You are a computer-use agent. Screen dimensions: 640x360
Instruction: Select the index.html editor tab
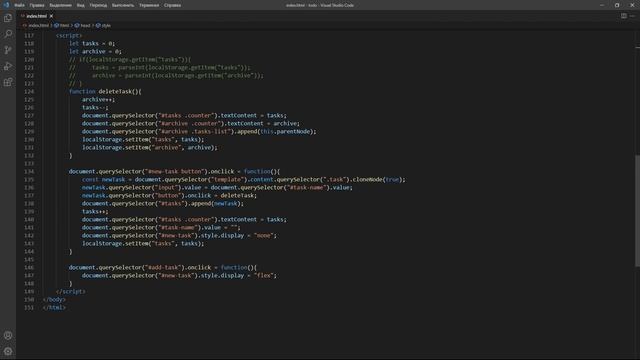coord(37,16)
